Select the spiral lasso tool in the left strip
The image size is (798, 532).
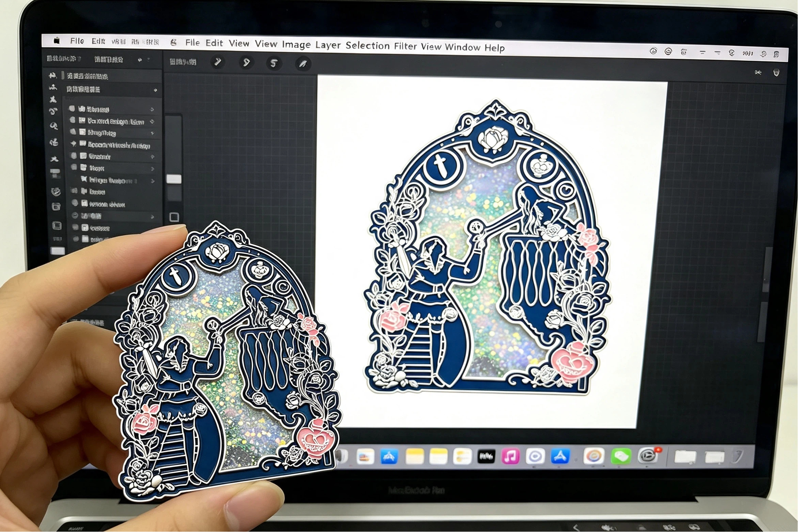tap(53, 112)
